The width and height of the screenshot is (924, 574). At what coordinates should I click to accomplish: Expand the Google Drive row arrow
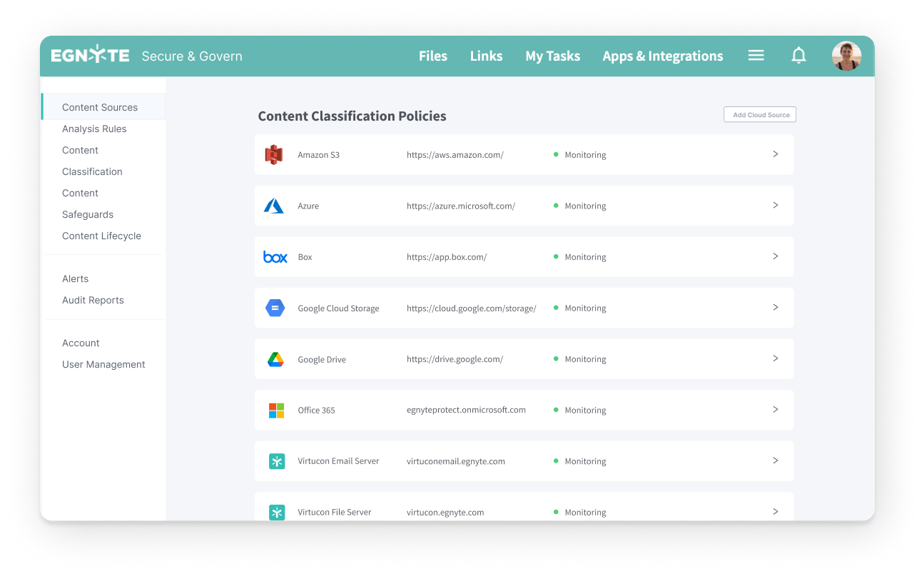(x=775, y=358)
